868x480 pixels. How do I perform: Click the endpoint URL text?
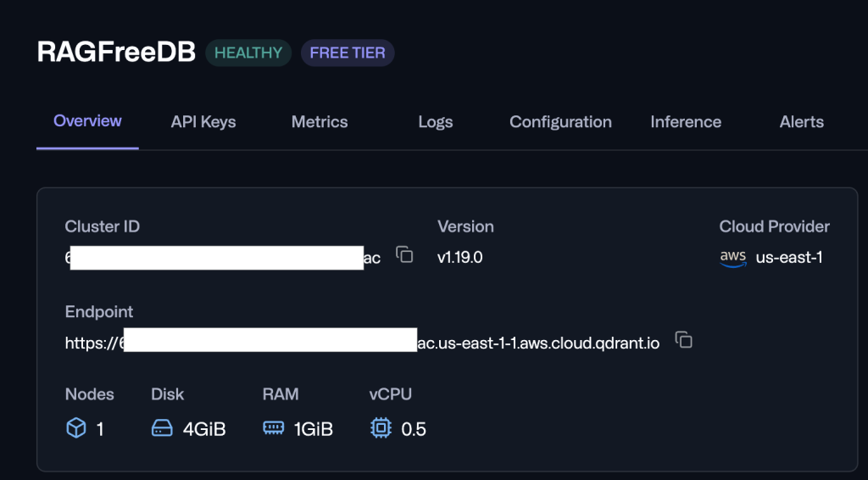[x=362, y=343]
